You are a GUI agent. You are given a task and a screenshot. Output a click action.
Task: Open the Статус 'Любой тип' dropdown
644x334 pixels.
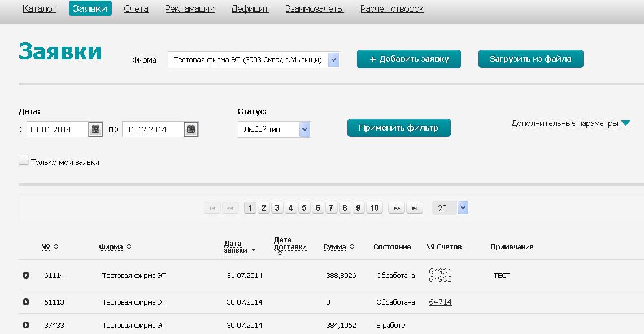coord(304,129)
